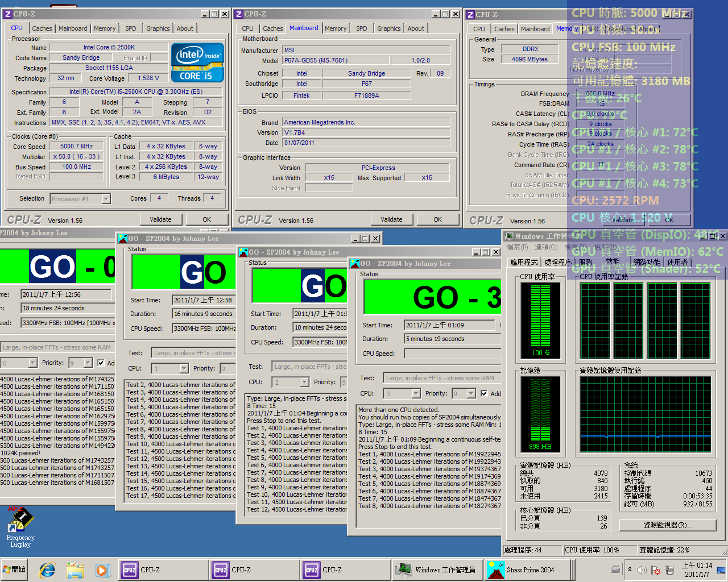This screenshot has height=582, width=728.
Task: Click memory size value 4096 MBytes
Action: click(530, 59)
